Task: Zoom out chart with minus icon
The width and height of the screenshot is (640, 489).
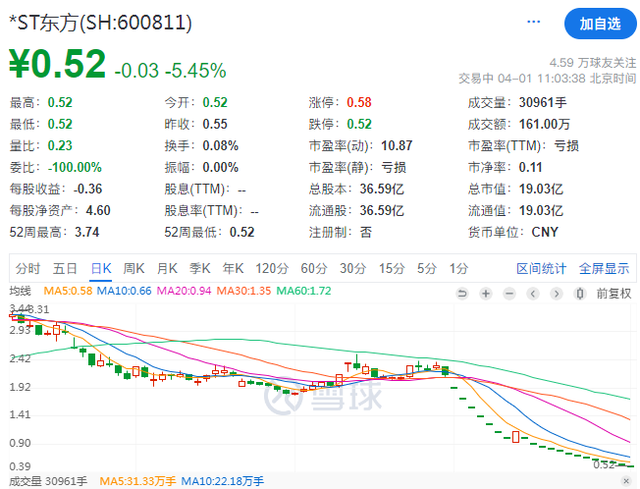Action: pos(509,293)
